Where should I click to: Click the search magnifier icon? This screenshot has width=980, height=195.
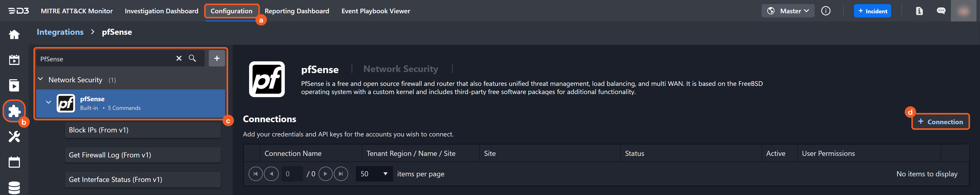coord(192,58)
